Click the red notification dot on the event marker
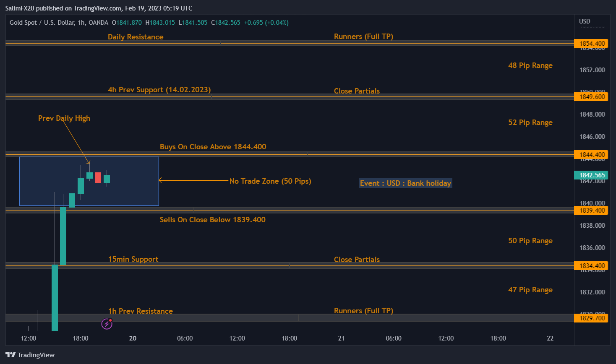The width and height of the screenshot is (616, 364). tap(110, 320)
